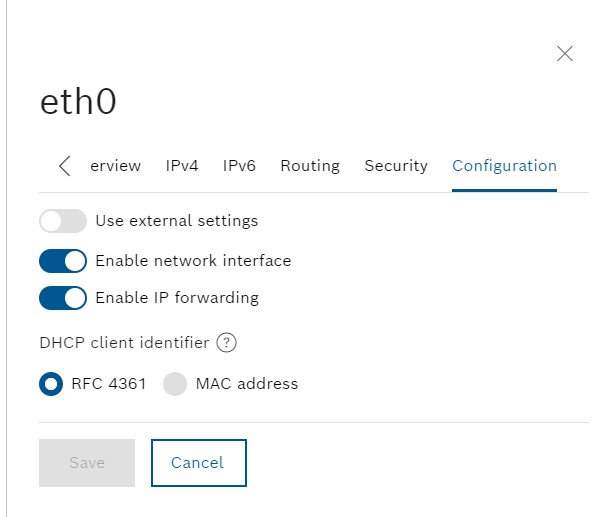Click the 'MAC address' label text
Image resolution: width=598 pixels, height=517 pixels.
click(x=247, y=384)
